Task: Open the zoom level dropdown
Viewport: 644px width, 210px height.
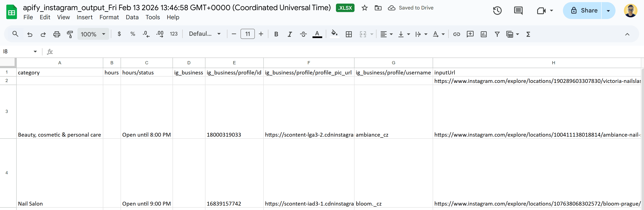Action: click(93, 34)
